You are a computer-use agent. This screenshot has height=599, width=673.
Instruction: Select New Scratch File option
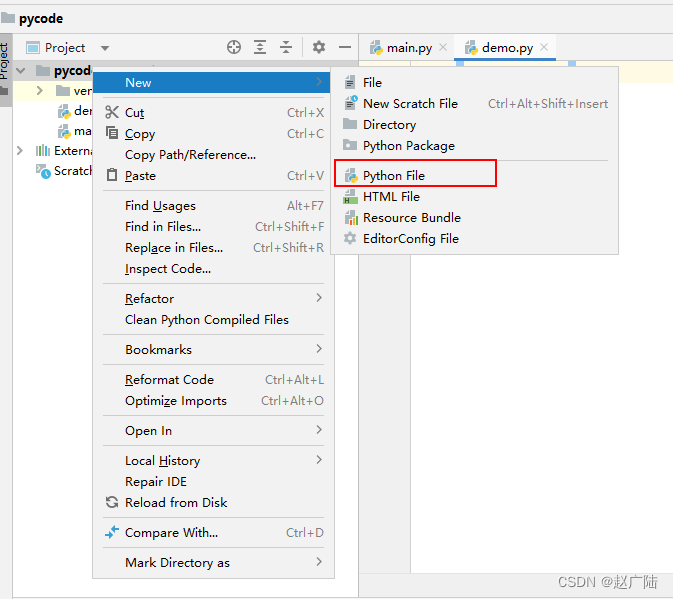475,103
